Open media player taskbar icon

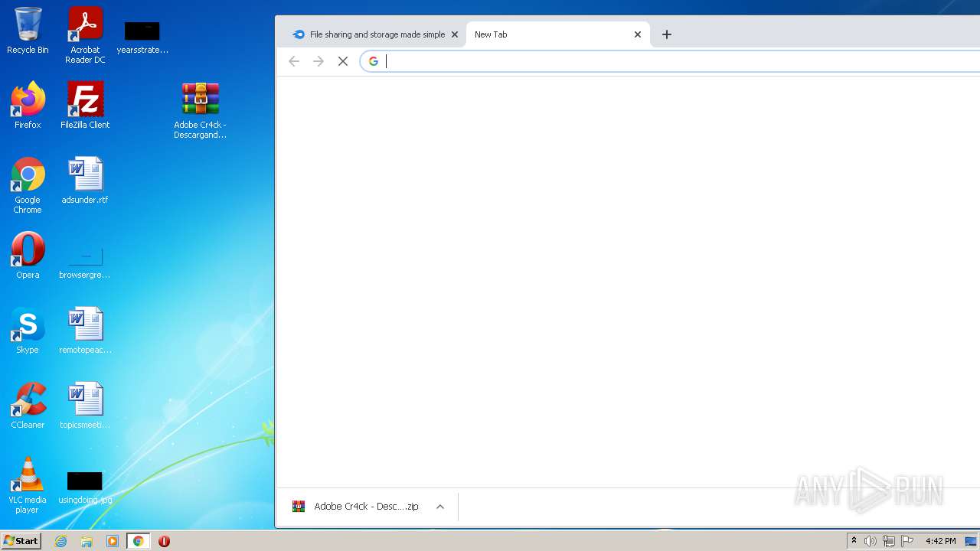pos(113,541)
